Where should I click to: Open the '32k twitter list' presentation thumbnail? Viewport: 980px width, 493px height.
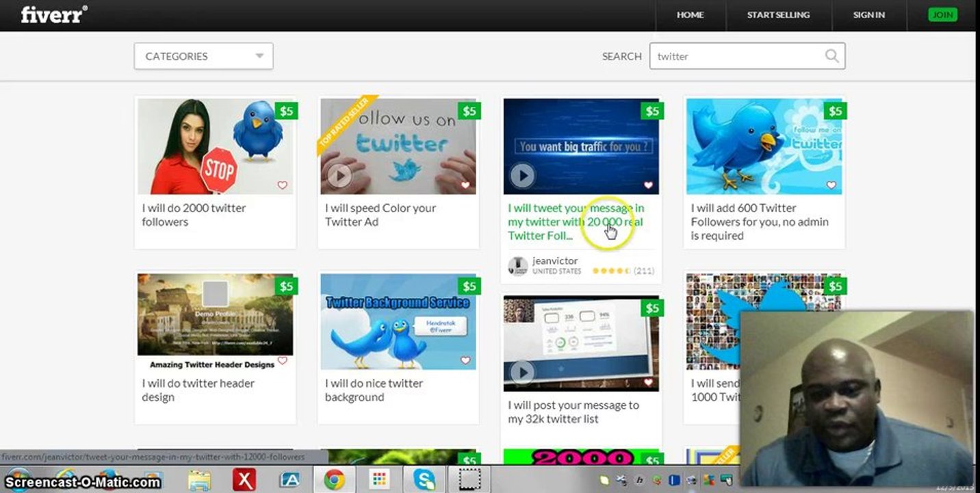point(581,344)
